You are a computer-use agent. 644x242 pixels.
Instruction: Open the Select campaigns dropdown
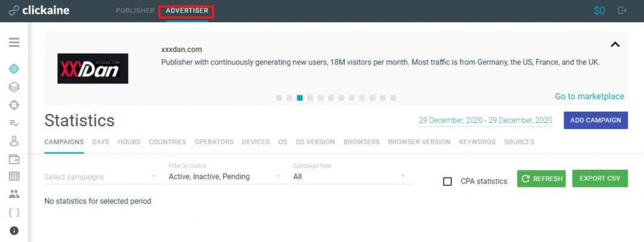pyautogui.click(x=100, y=177)
